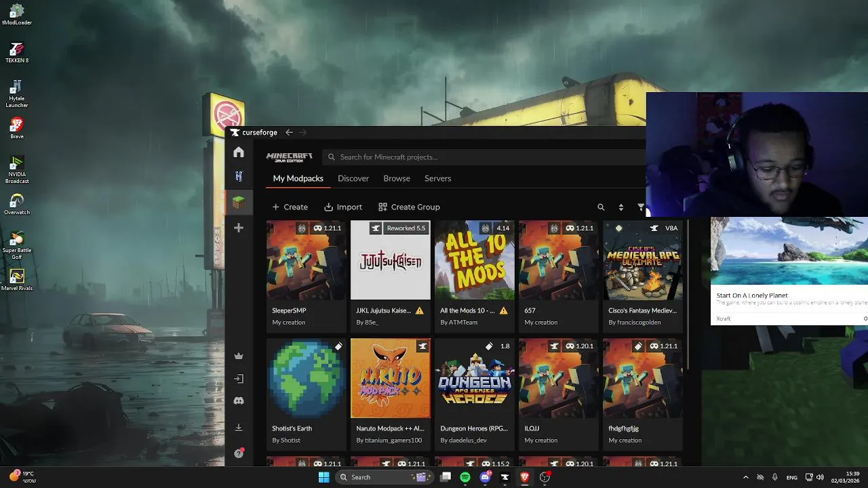Open the crown premium icon in sidebar
The image size is (868, 488).
[239, 356]
